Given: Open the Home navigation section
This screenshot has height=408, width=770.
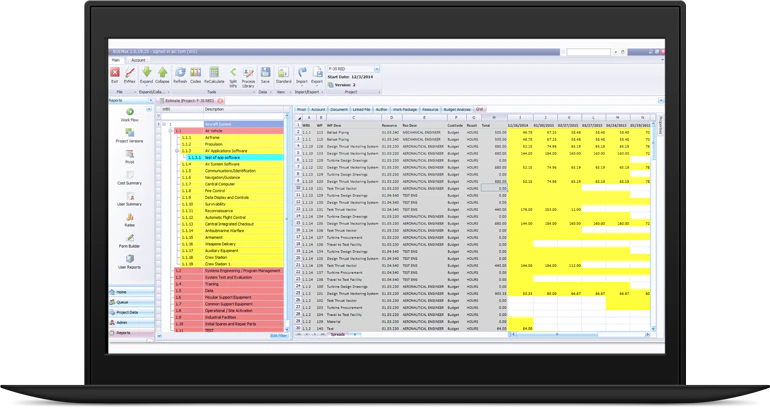Looking at the screenshot, I should point(131,292).
